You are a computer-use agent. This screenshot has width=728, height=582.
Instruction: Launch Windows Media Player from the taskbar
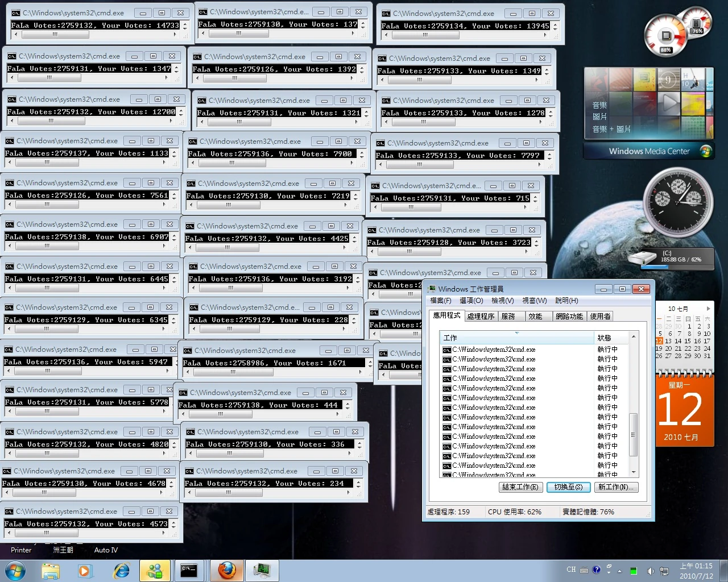pyautogui.click(x=85, y=571)
